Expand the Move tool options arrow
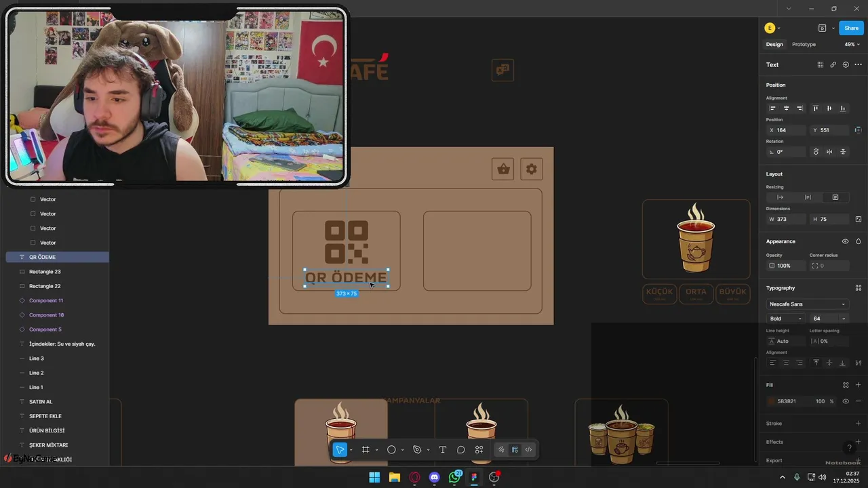Image resolution: width=868 pixels, height=488 pixels. [x=351, y=450]
